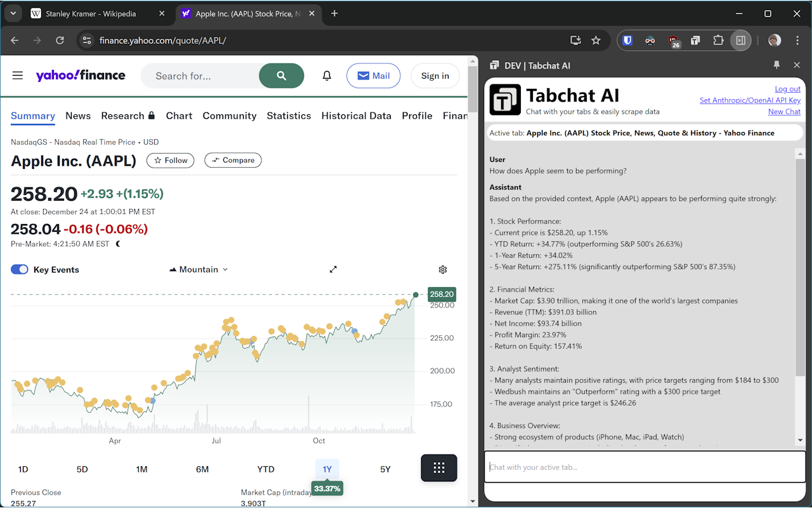Open the Tabchat extension toolbar icon
This screenshot has width=812, height=508.
click(695, 41)
